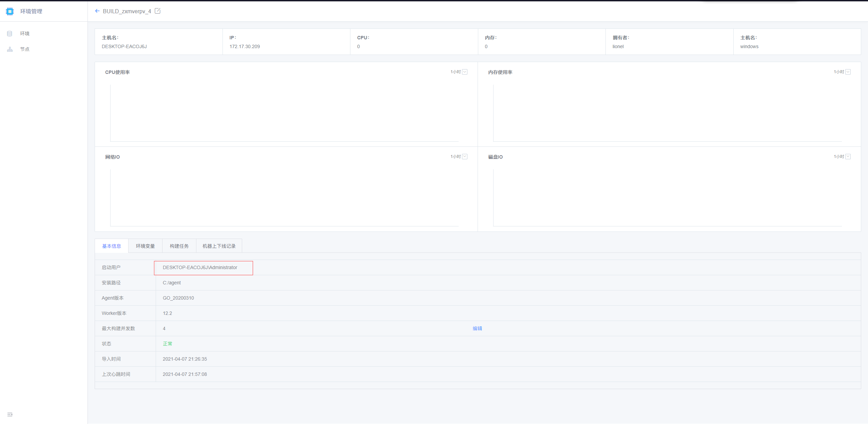This screenshot has width=868, height=424.
Task: Open 内存使用率 time range dropdown
Action: (x=842, y=72)
